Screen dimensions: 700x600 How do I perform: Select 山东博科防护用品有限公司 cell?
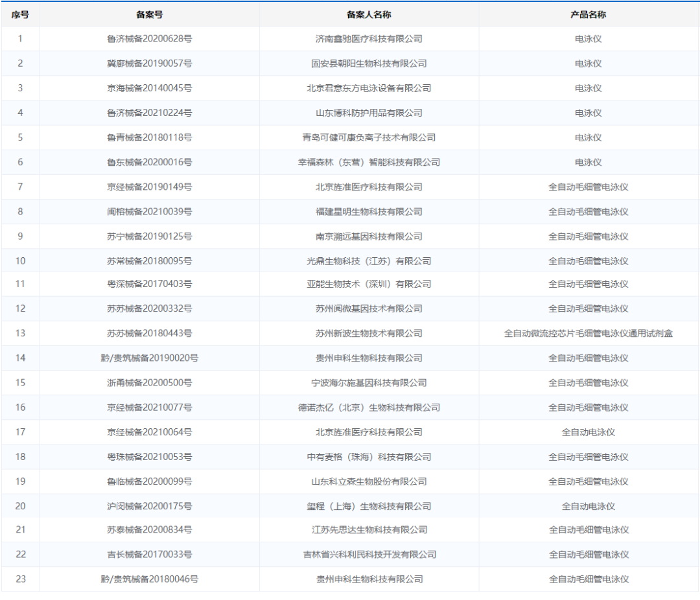(x=369, y=113)
